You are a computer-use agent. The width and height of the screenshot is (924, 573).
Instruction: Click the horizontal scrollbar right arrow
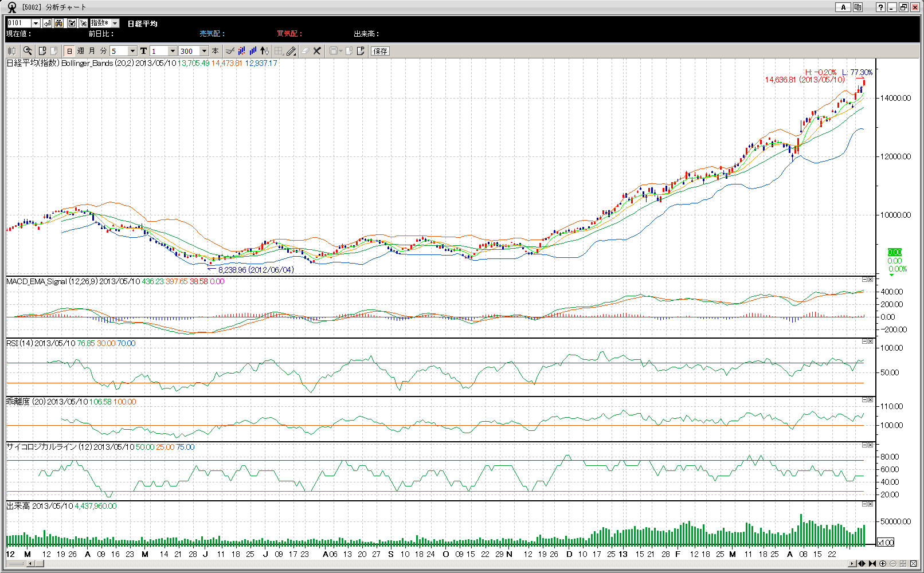[x=852, y=564]
